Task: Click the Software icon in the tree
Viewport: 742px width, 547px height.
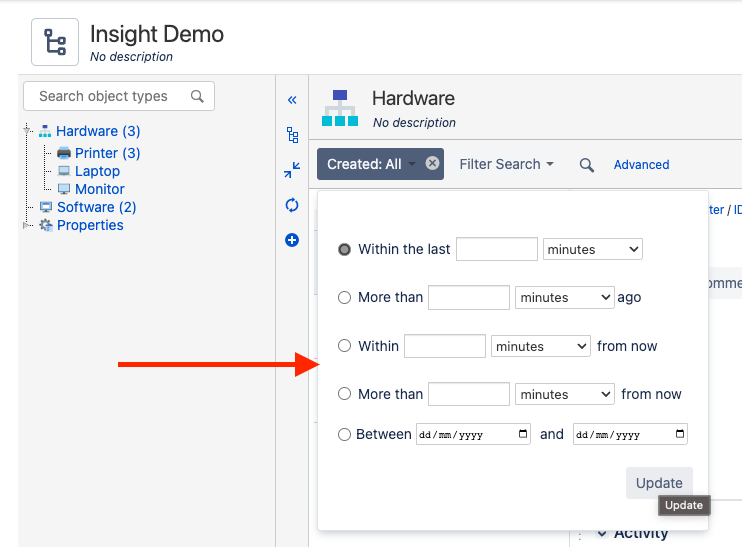Action: pyautogui.click(x=46, y=207)
